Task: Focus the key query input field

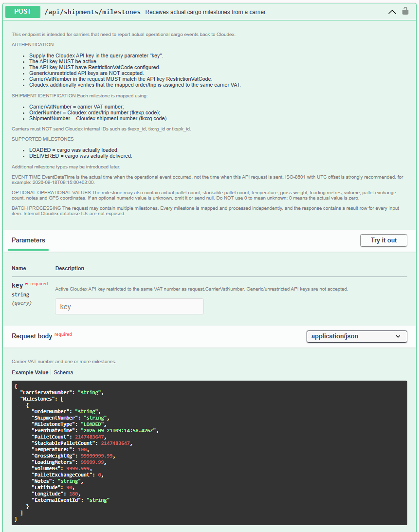Action: click(129, 306)
